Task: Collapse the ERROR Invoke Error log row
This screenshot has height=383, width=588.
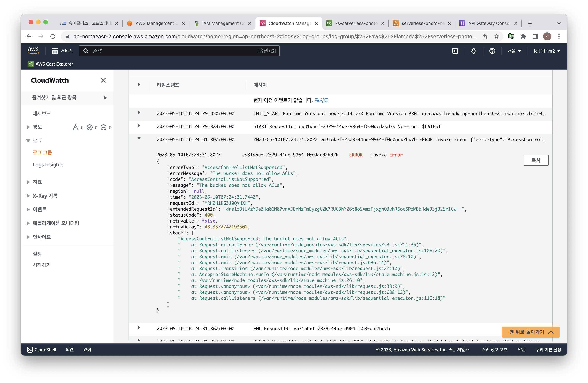Action: 139,139
